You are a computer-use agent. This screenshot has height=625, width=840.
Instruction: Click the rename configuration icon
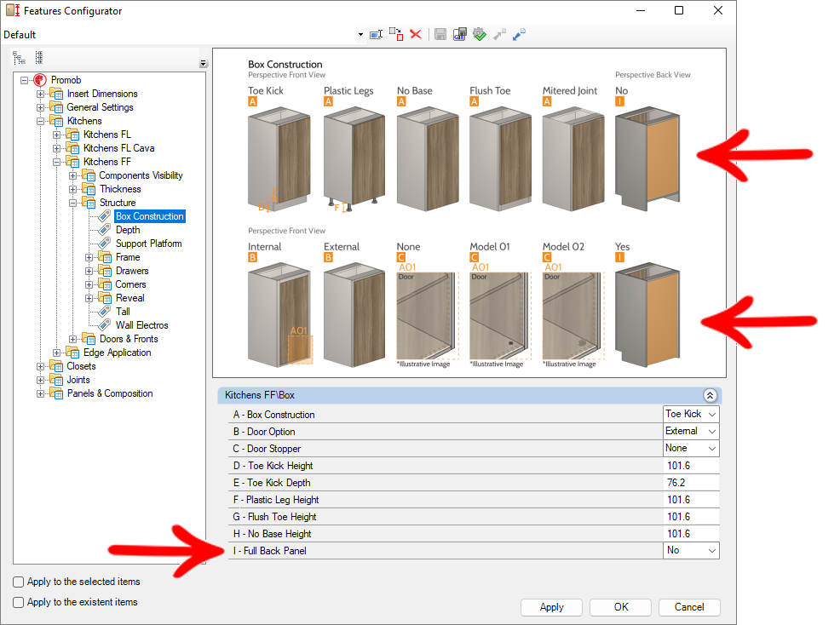point(376,35)
